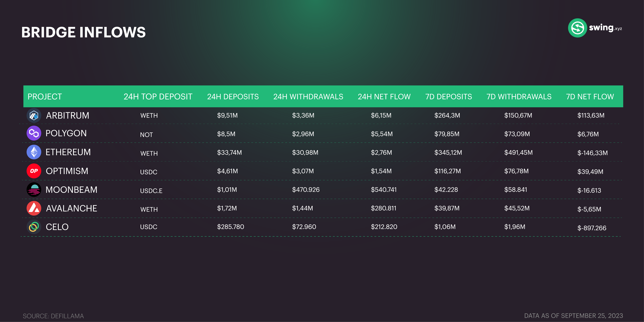Click Ethereum 24H withdrawals $30,98M

pos(305,153)
